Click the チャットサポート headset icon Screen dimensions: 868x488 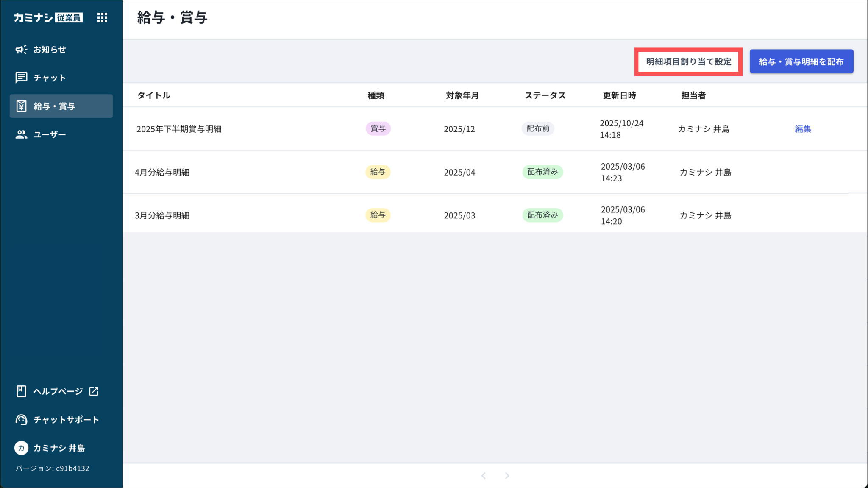21,419
